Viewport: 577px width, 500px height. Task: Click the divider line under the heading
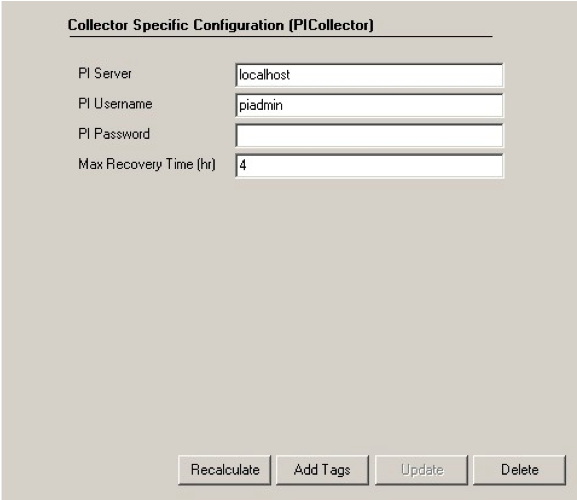pyautogui.click(x=281, y=37)
